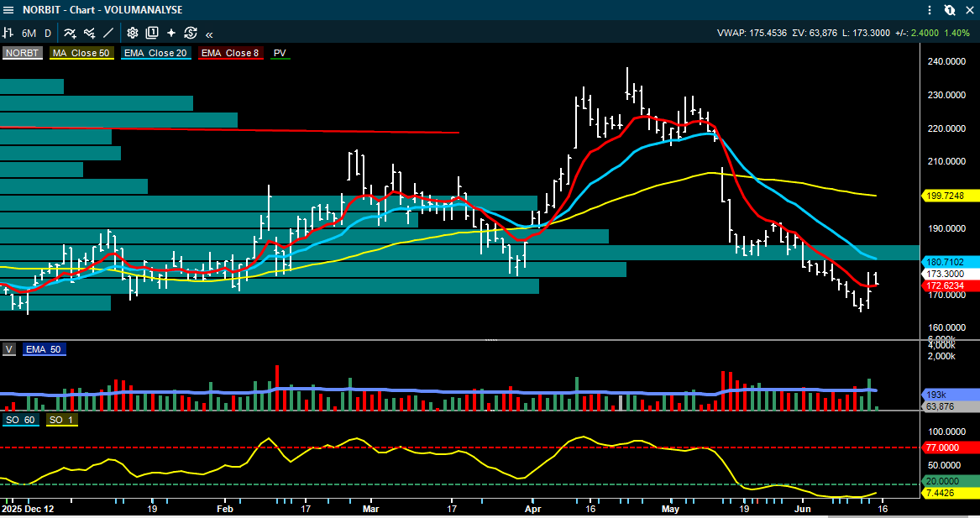Click the NORBIT - Chart - VOLUMANALYSE title
The image size is (980, 518).
click(x=102, y=10)
